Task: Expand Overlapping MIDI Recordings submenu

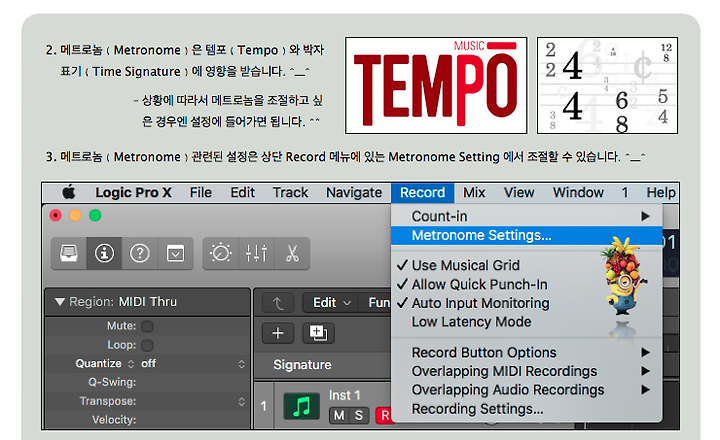Action: [x=527, y=371]
